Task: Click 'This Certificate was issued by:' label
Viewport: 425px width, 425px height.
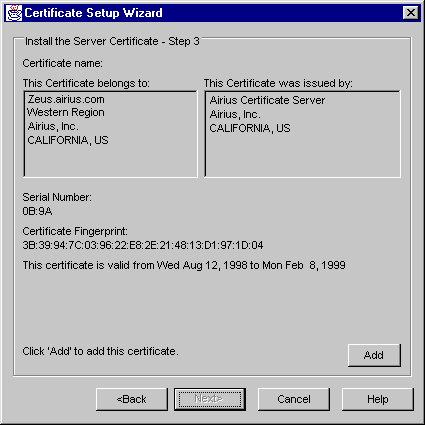Action: click(278, 83)
